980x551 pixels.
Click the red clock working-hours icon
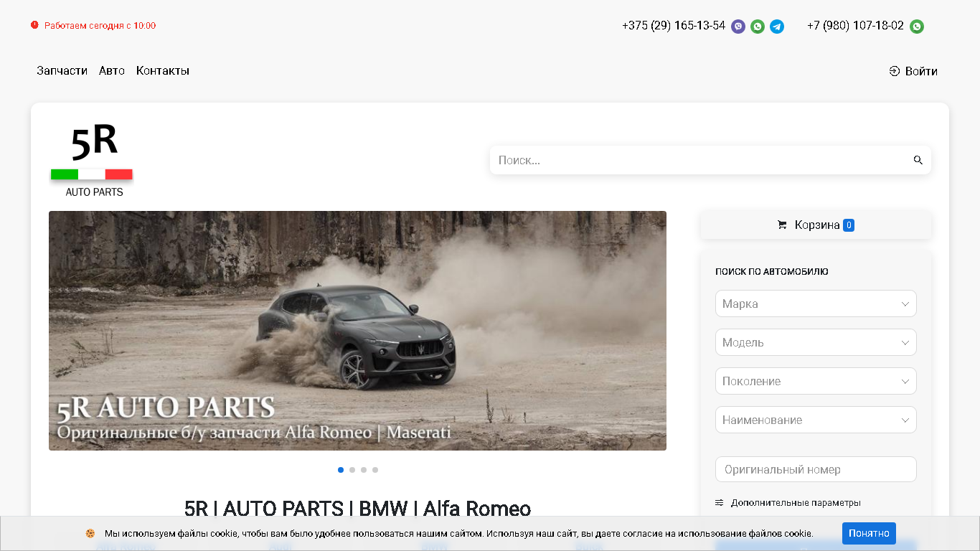coord(34,25)
